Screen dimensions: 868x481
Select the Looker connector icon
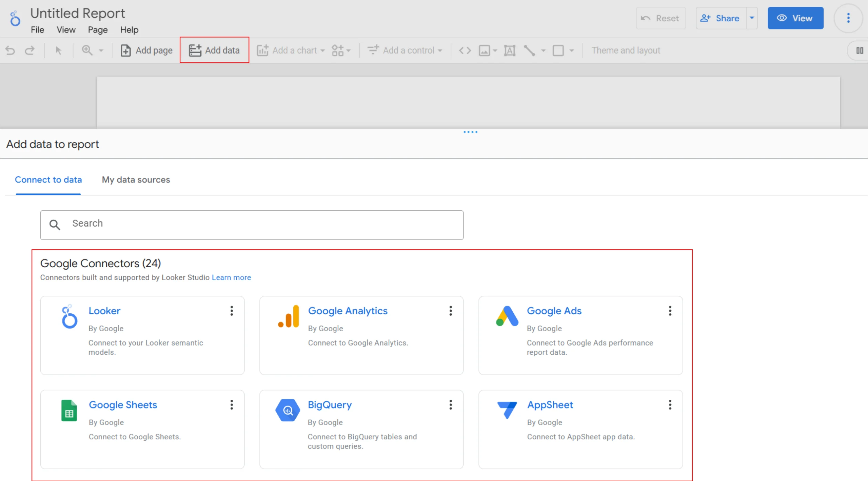click(x=69, y=316)
